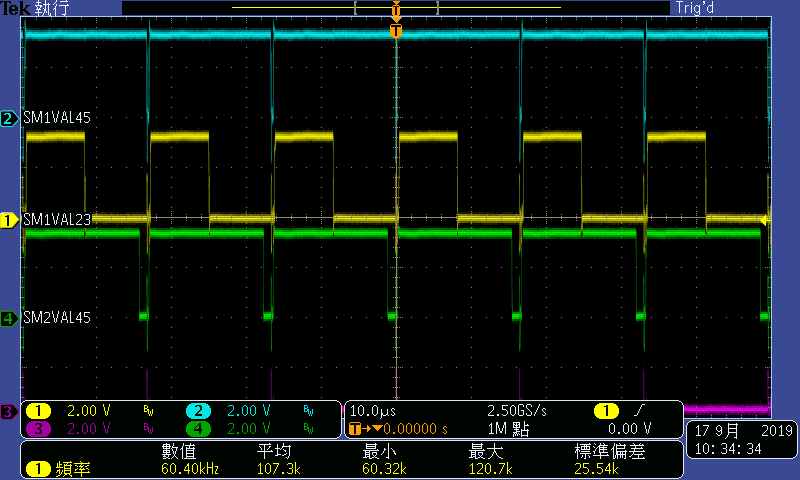
Task: Click the 10.0µs timebase readout
Action: pos(372,411)
